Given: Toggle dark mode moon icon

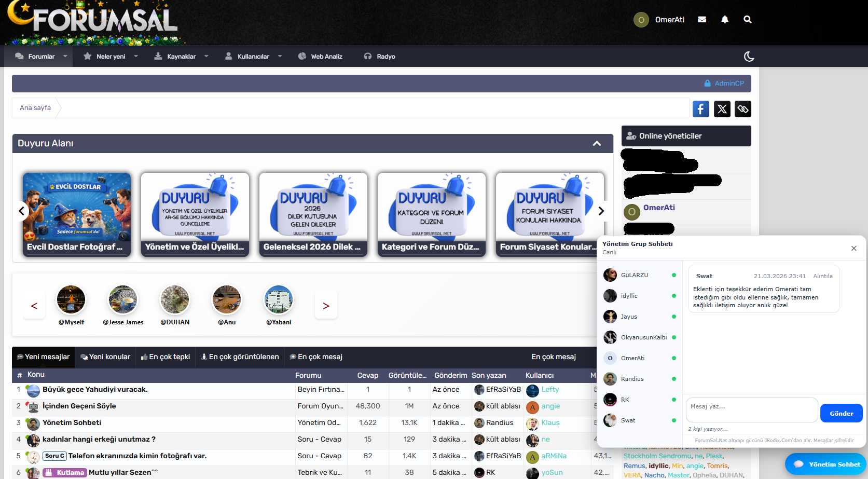Looking at the screenshot, I should tap(749, 57).
